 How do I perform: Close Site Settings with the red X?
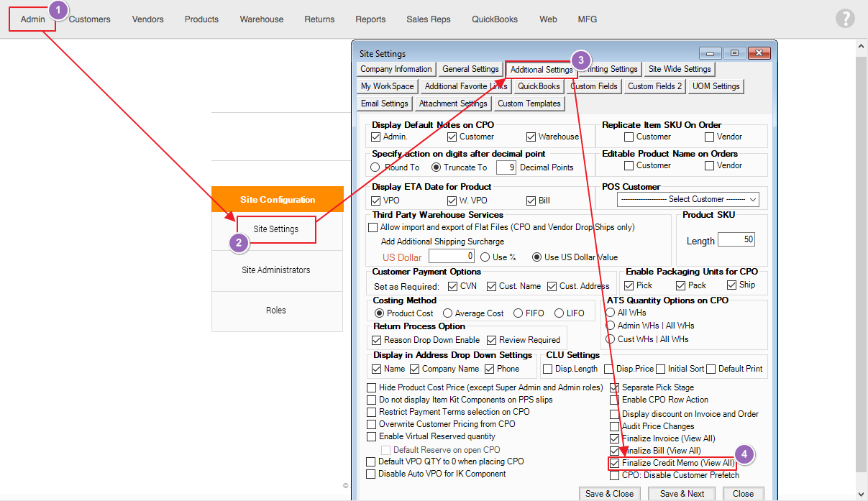pos(758,53)
